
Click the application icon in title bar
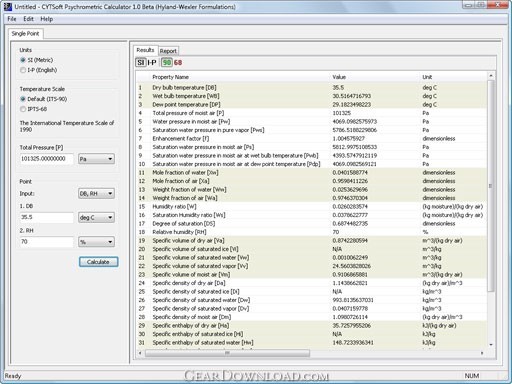8,6
